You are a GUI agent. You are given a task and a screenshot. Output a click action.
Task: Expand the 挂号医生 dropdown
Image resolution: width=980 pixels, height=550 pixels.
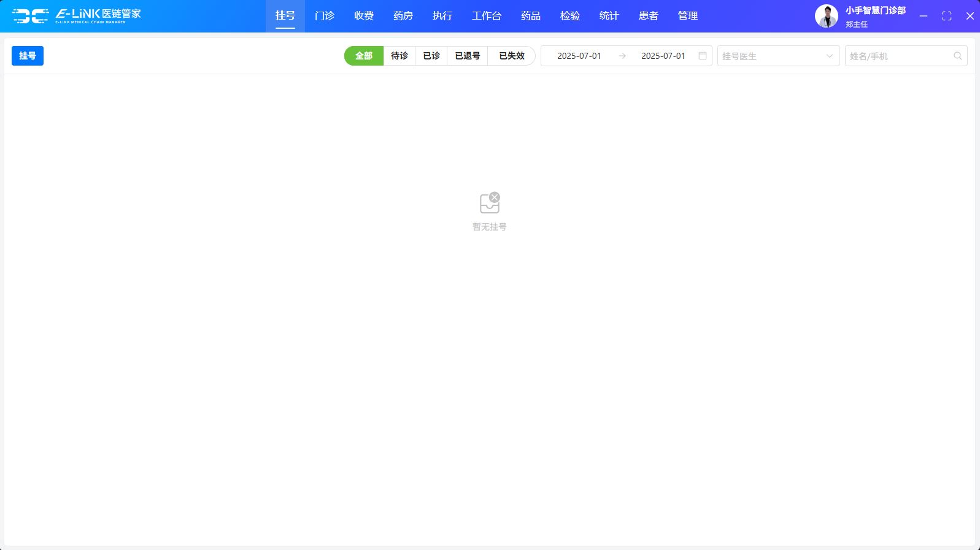[777, 56]
